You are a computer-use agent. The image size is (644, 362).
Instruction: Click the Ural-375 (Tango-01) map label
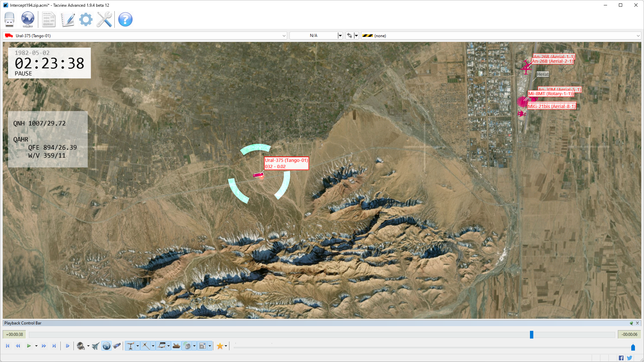click(286, 160)
